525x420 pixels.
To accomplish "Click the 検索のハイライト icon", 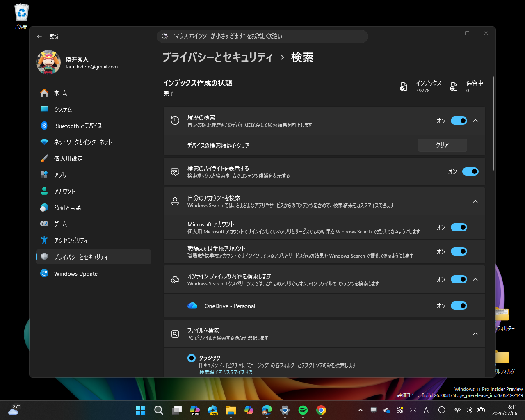I will (175, 171).
